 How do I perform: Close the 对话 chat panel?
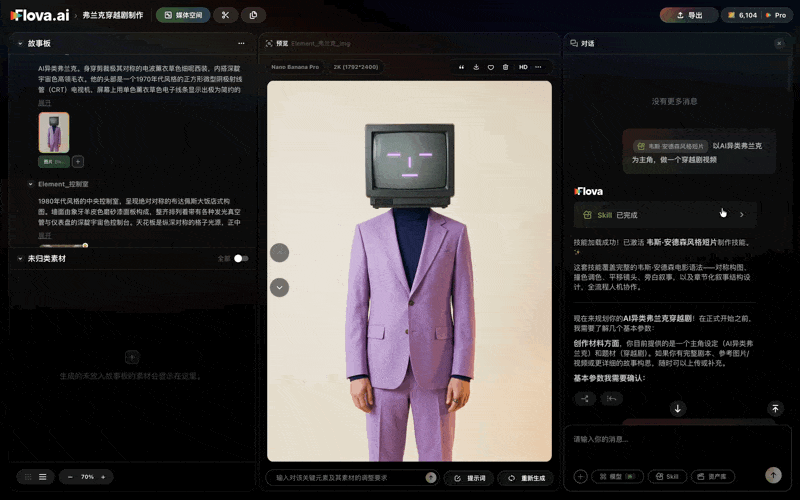coord(779,43)
